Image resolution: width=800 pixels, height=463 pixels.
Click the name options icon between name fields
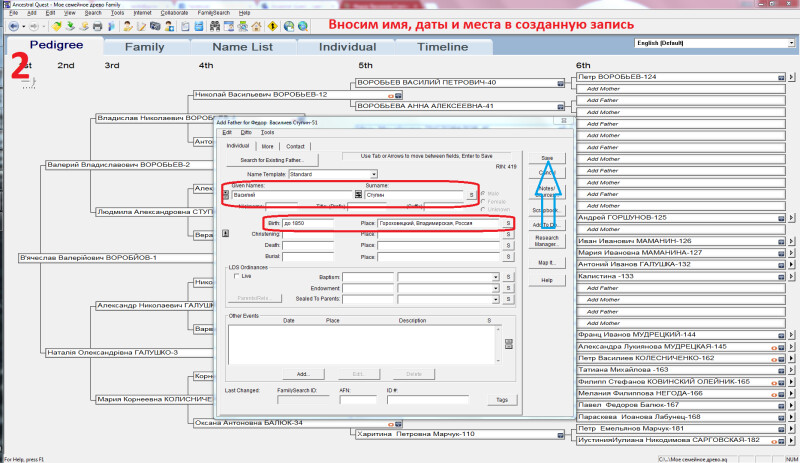tap(358, 194)
